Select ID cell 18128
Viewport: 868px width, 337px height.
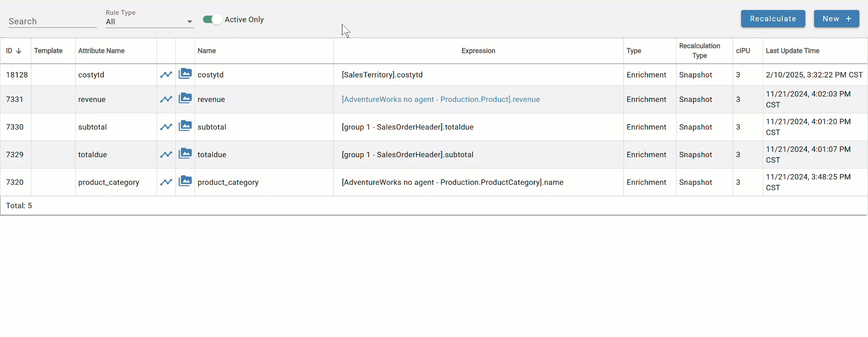pyautogui.click(x=17, y=75)
